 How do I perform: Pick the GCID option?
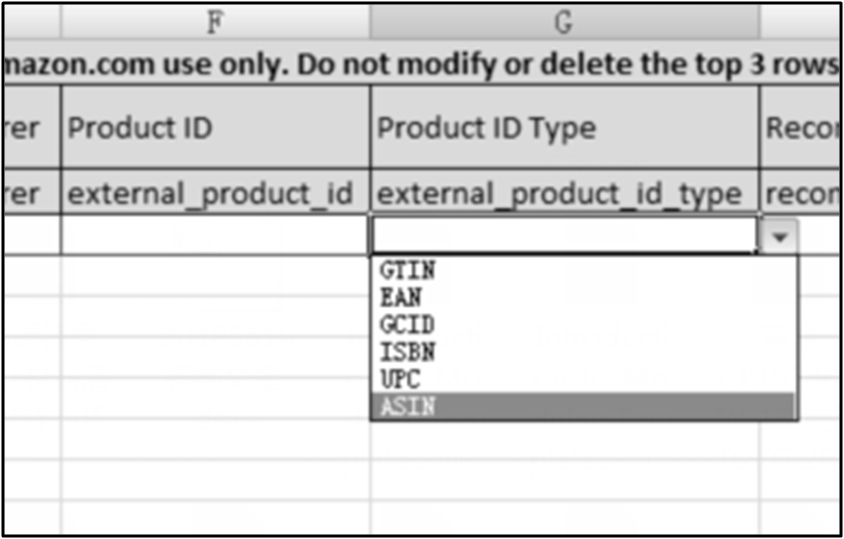pos(407,325)
